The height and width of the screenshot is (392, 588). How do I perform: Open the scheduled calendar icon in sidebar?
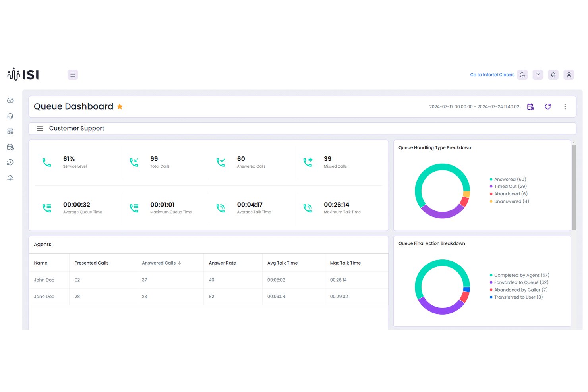click(x=10, y=147)
